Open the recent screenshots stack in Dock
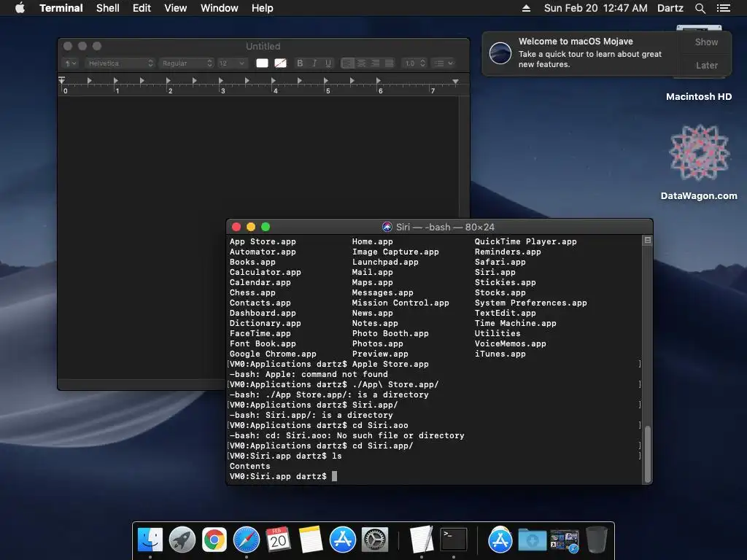747x560 pixels. [564, 540]
